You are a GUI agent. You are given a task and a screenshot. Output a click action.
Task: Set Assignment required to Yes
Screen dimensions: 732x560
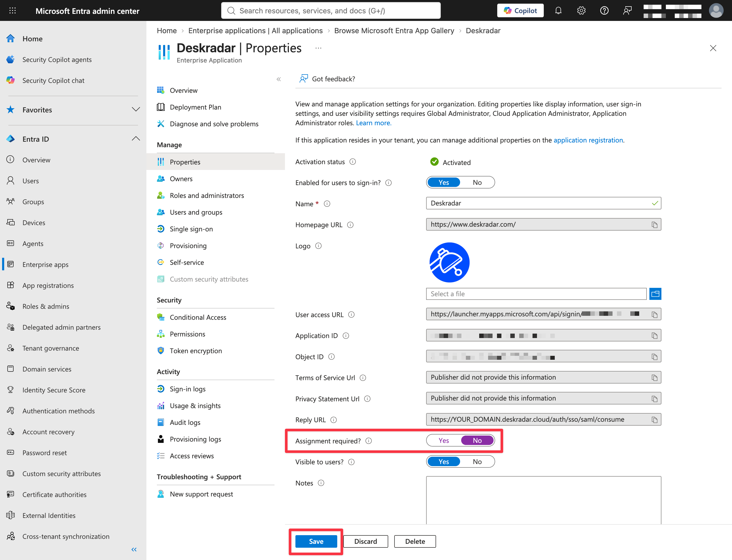pos(444,440)
